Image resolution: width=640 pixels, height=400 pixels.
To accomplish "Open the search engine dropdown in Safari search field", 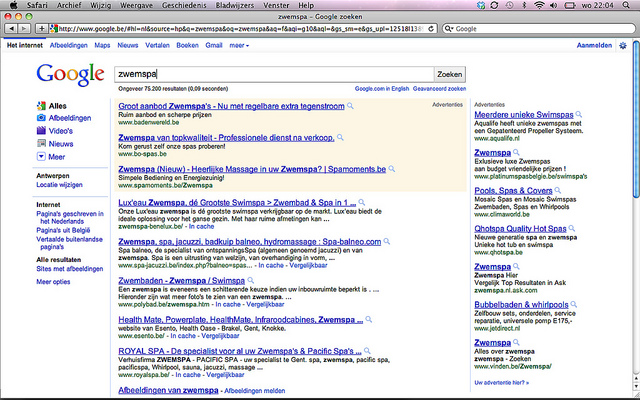I will coord(449,29).
